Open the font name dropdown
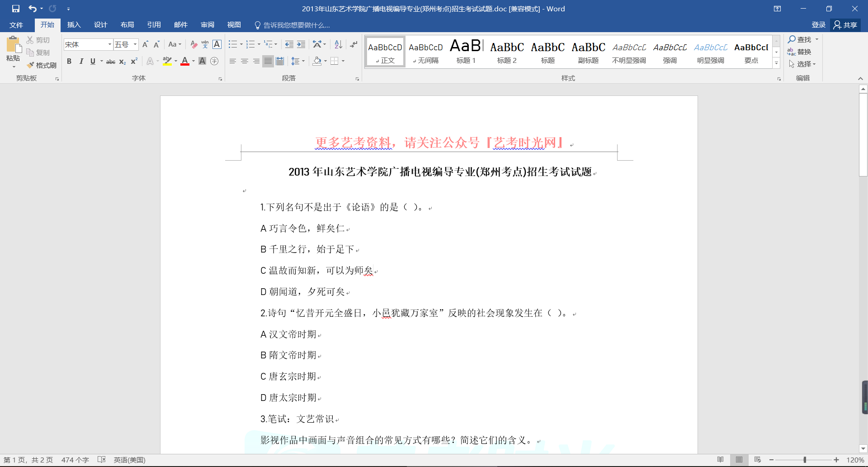The width and height of the screenshot is (868, 467). (109, 44)
